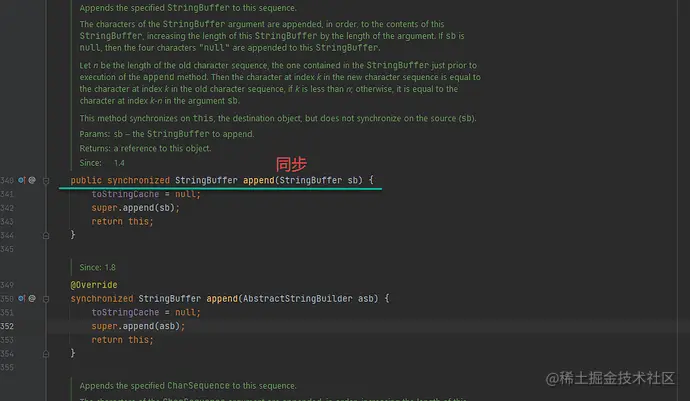The height and width of the screenshot is (401, 690).
Task: Click the StringBuffer return type on line 350
Action: (x=169, y=298)
